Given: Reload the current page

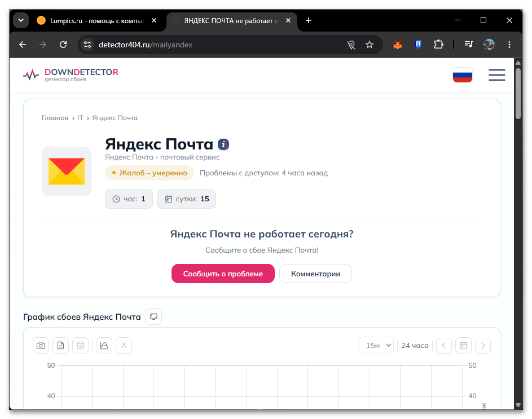Looking at the screenshot, I should [x=63, y=45].
